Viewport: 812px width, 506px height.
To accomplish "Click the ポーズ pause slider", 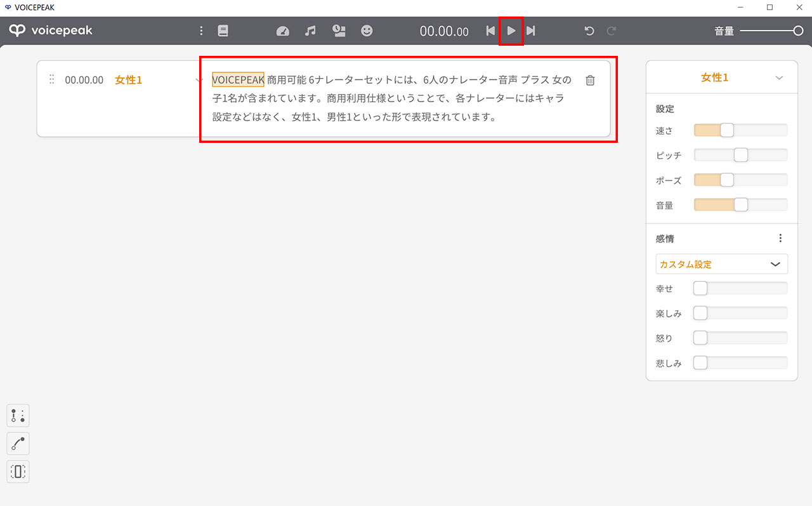I will (x=740, y=180).
